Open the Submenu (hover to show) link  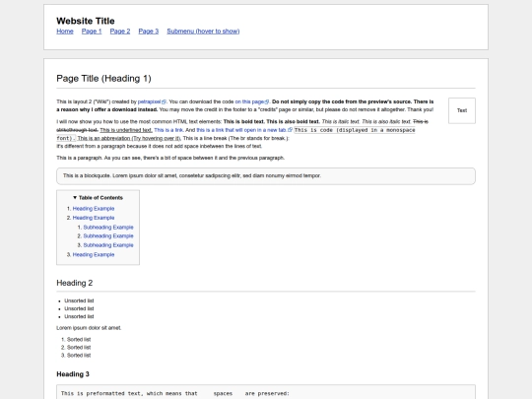[203, 32]
